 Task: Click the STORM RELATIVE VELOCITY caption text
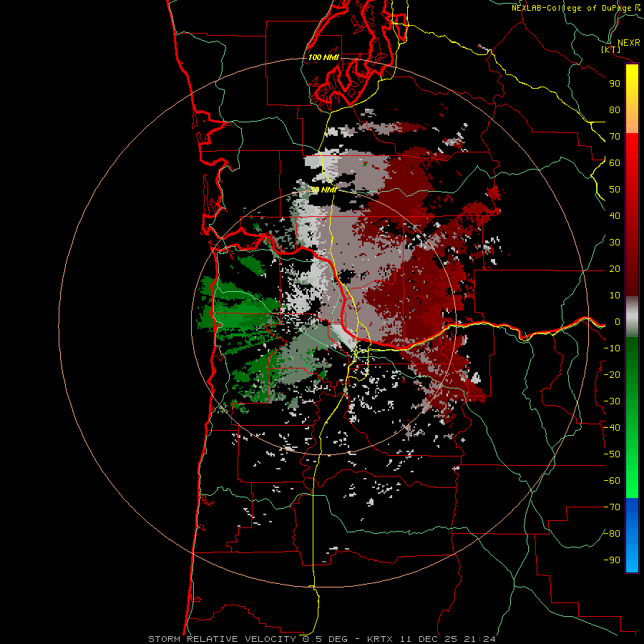(222, 639)
